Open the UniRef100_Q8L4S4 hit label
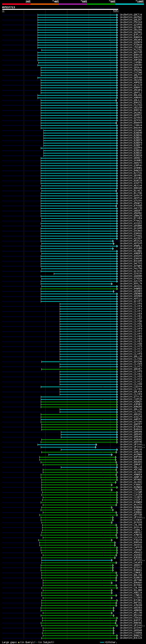Viewport: 146px width, 644px height. point(131,392)
